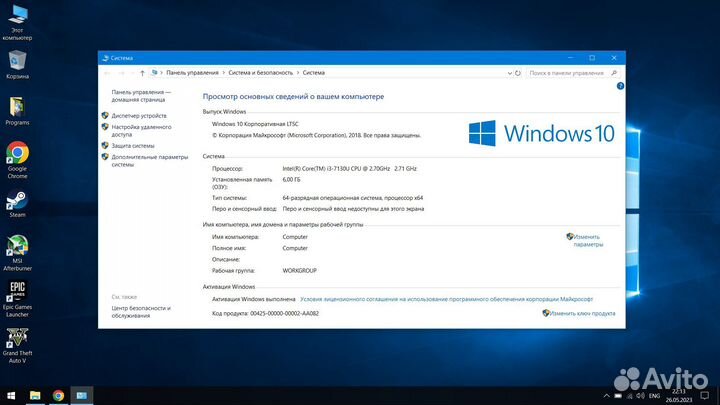Open the recent locations dropdown arrow

130,73
